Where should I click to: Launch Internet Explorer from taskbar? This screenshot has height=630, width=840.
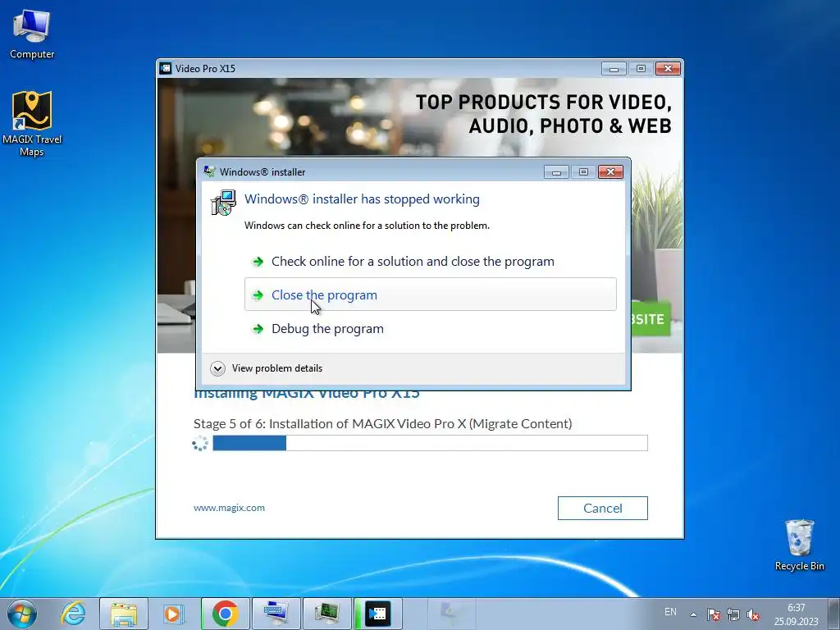(x=73, y=614)
